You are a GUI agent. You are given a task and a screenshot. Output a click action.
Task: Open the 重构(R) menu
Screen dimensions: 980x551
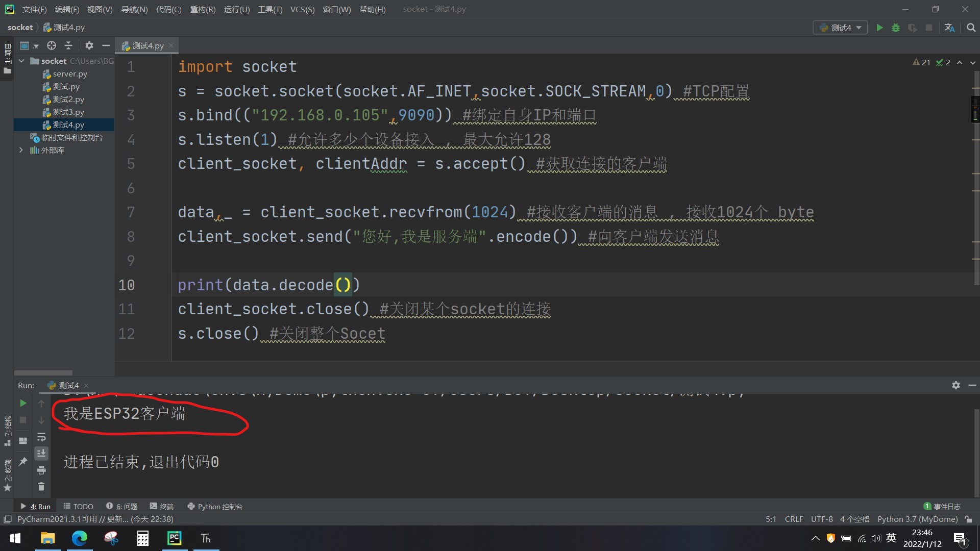coord(203,9)
